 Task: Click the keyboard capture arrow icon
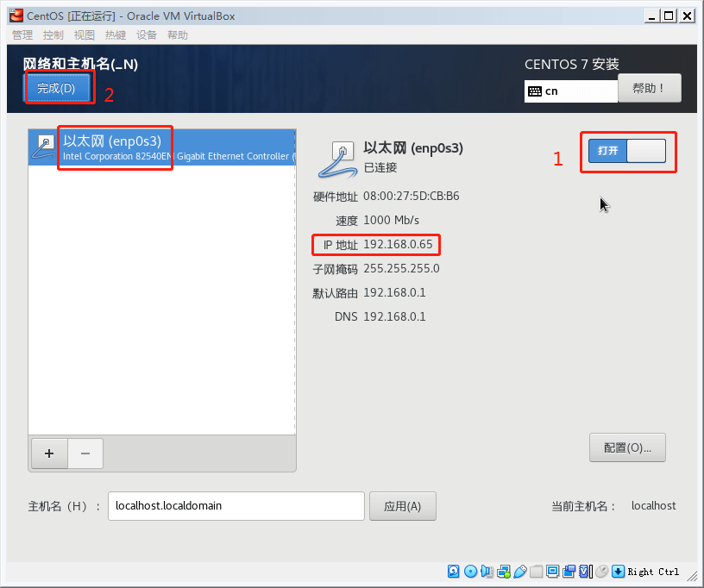(619, 572)
